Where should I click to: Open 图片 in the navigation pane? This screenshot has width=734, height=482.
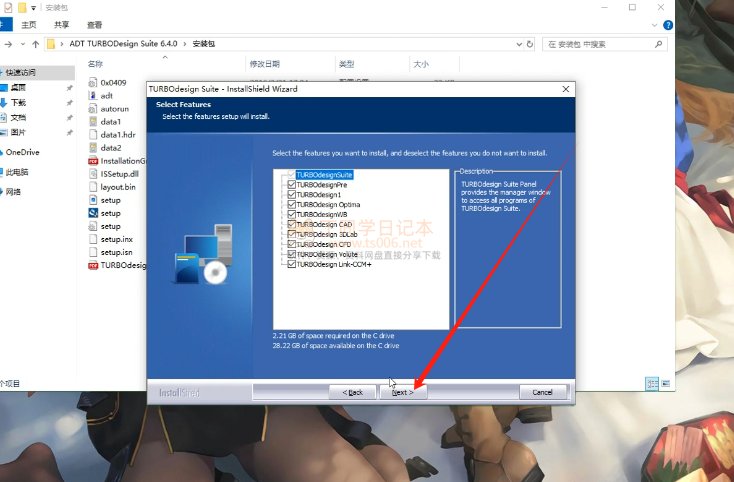click(x=18, y=132)
